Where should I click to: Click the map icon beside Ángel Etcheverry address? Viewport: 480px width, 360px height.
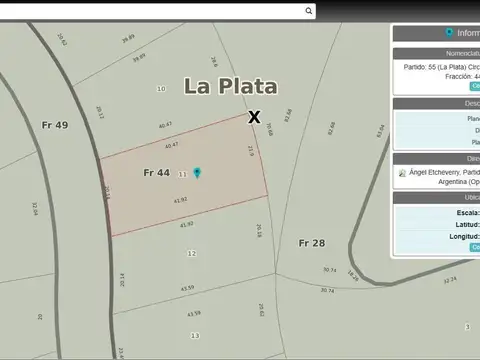[x=402, y=173]
